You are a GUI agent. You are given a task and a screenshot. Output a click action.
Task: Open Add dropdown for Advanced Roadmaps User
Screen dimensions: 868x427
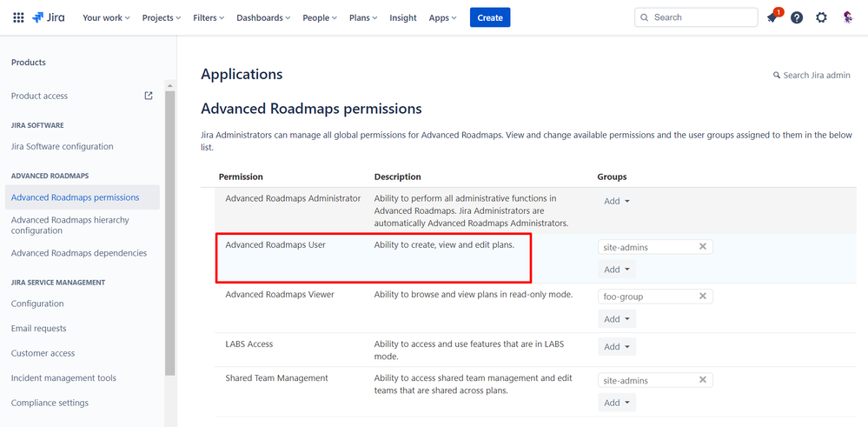pos(617,270)
